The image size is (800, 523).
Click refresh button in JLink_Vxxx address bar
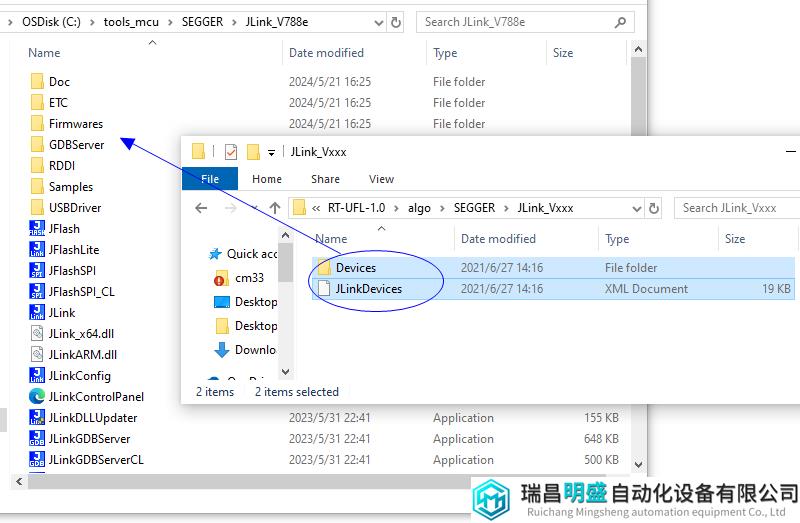tap(654, 208)
